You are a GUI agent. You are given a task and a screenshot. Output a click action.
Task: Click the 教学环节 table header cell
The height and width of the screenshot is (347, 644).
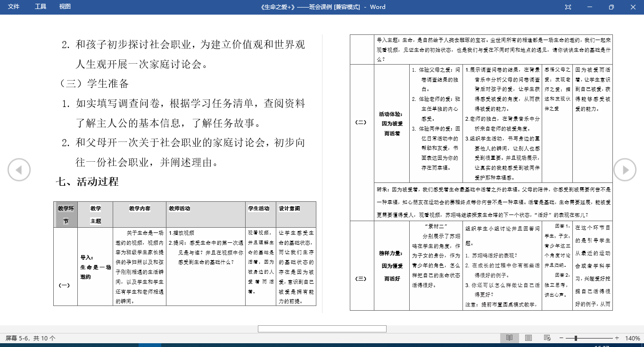tap(66, 213)
